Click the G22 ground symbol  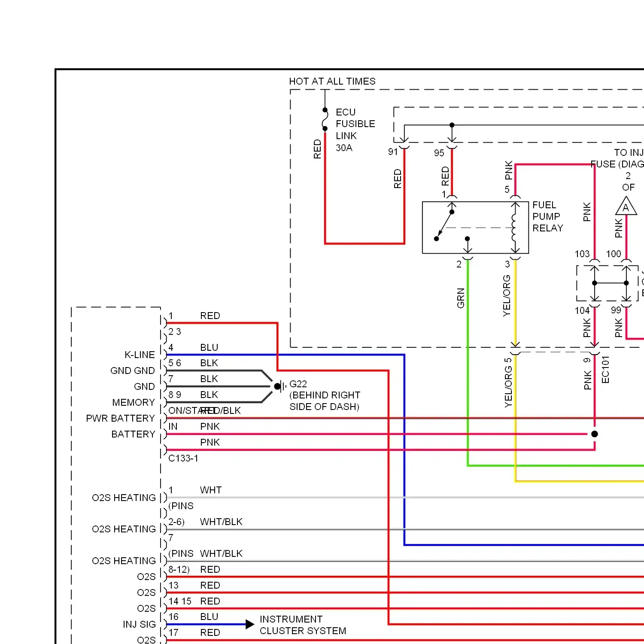click(280, 386)
